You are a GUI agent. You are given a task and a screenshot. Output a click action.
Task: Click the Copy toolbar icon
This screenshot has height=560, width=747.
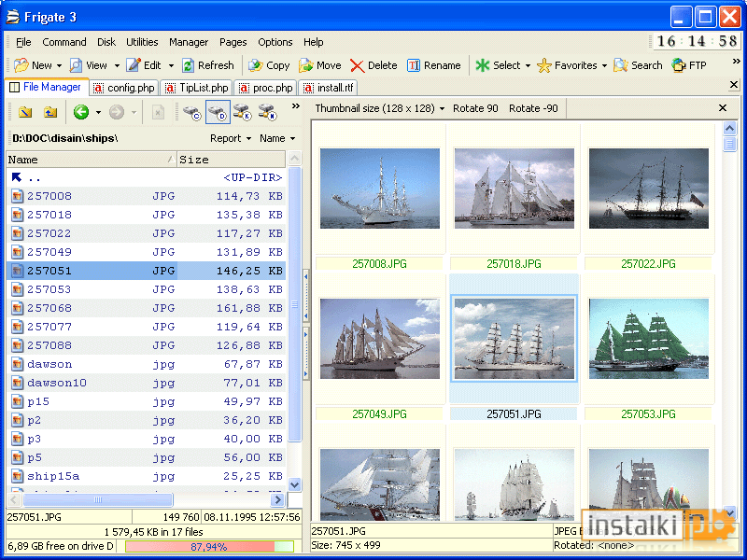pyautogui.click(x=256, y=65)
